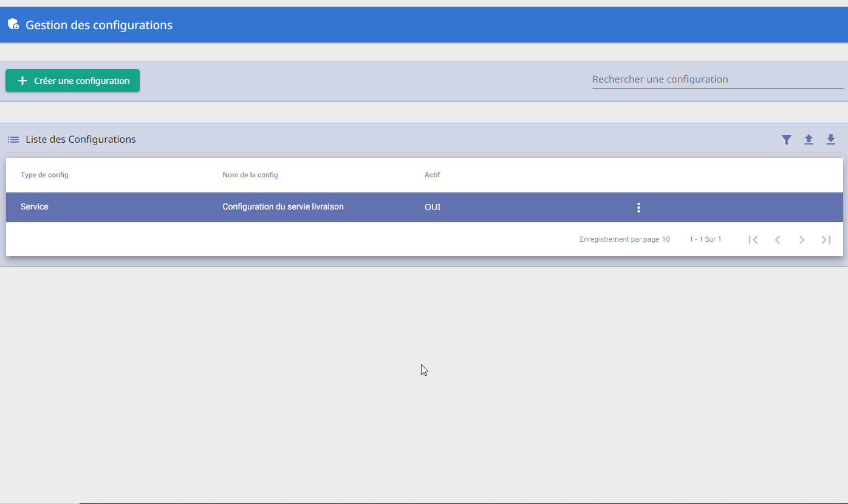Sort by Type de config column
The image size is (848, 504).
pyautogui.click(x=44, y=175)
